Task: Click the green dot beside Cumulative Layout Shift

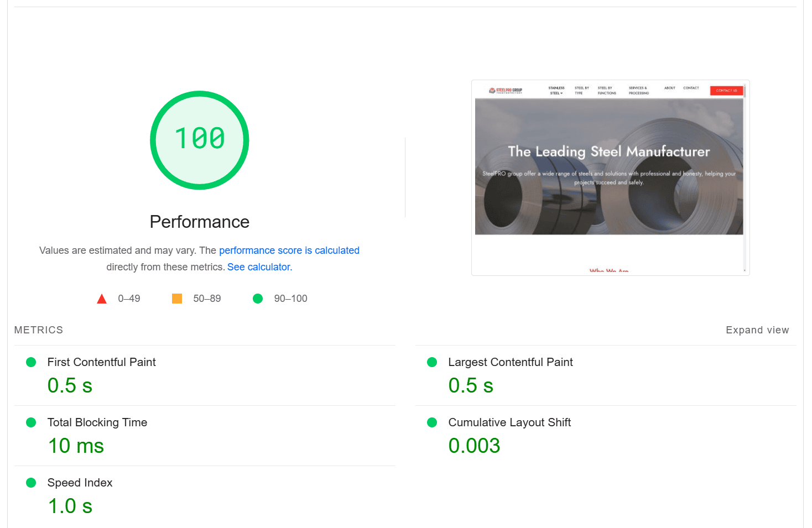Action: click(431, 422)
